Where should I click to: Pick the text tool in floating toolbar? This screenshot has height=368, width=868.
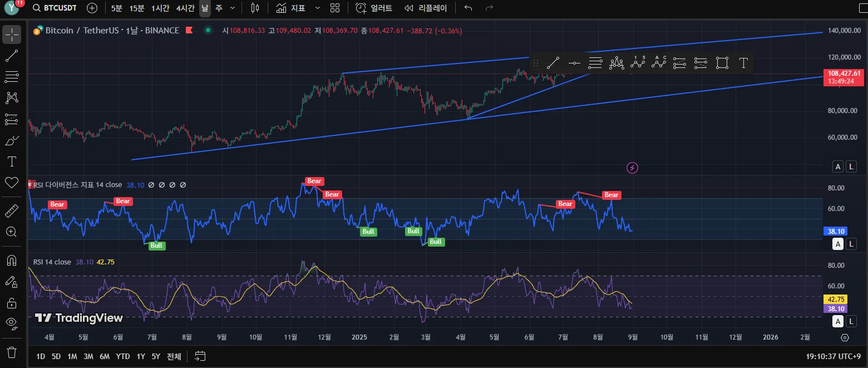tap(743, 63)
